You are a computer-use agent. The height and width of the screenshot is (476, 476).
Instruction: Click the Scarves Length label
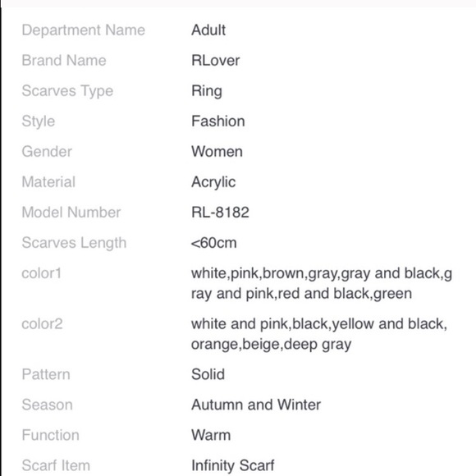74,243
